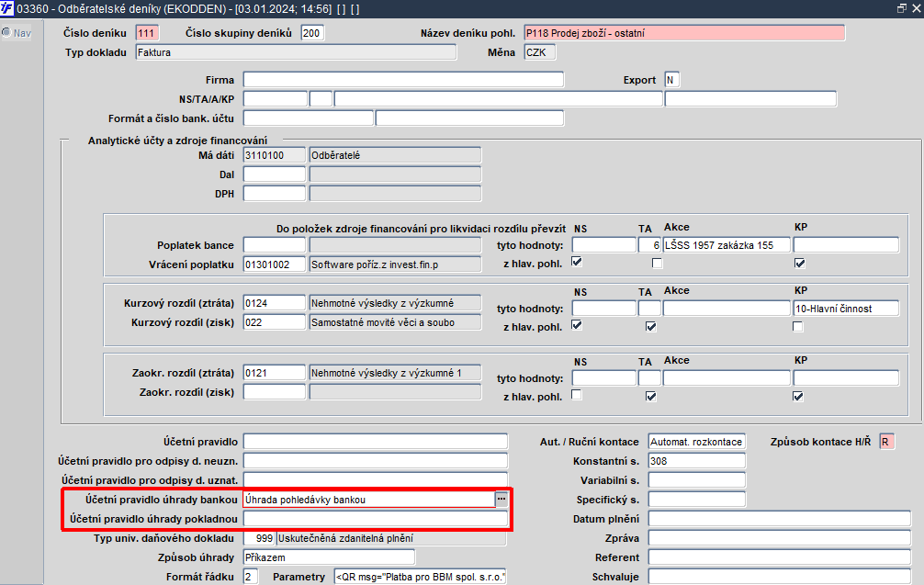Uncheck KP checkbox in Poplatek bance section
The image size is (924, 585).
799,264
